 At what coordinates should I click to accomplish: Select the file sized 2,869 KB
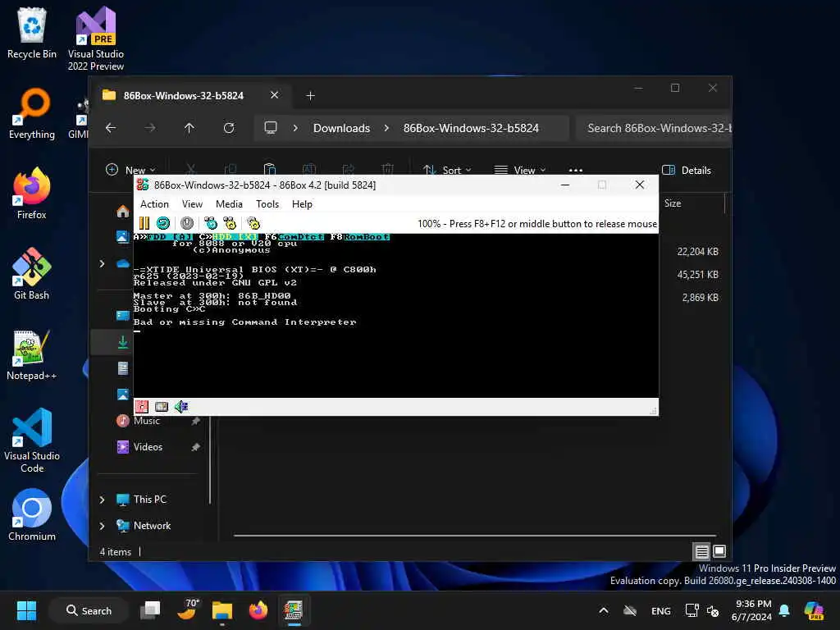click(x=700, y=297)
